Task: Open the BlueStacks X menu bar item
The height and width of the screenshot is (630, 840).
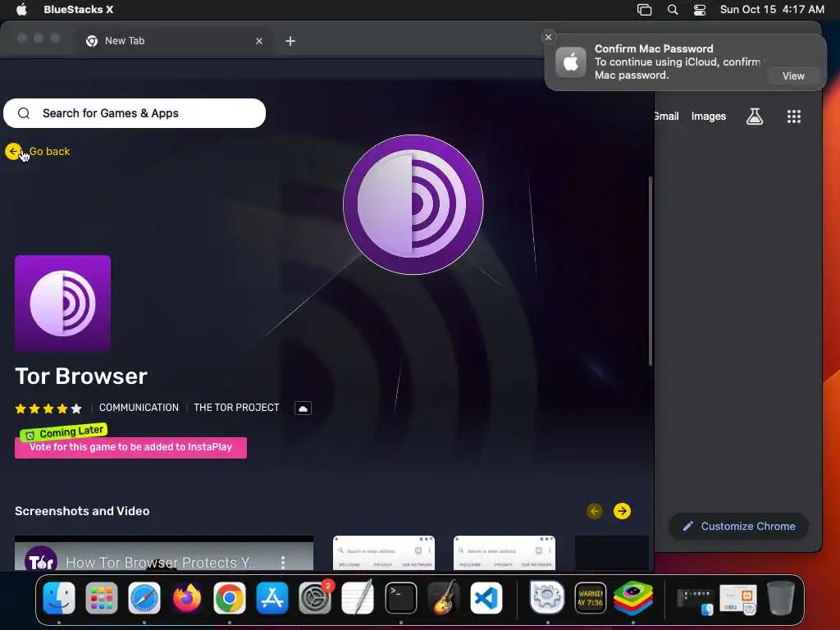Action: point(78,10)
